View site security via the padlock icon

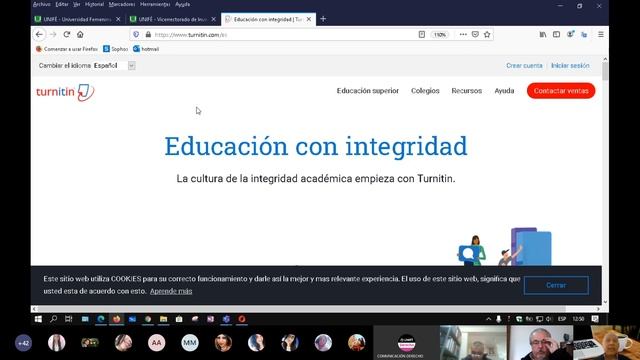click(x=148, y=35)
